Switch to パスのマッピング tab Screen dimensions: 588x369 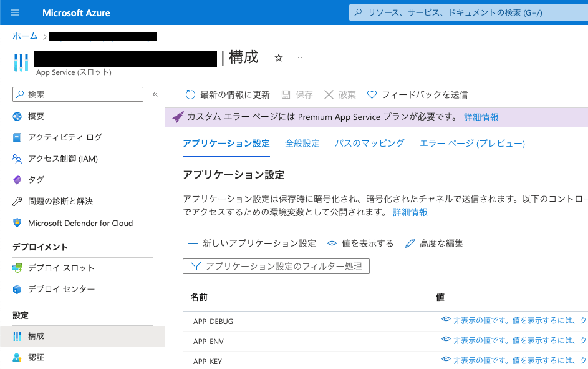[x=370, y=144]
